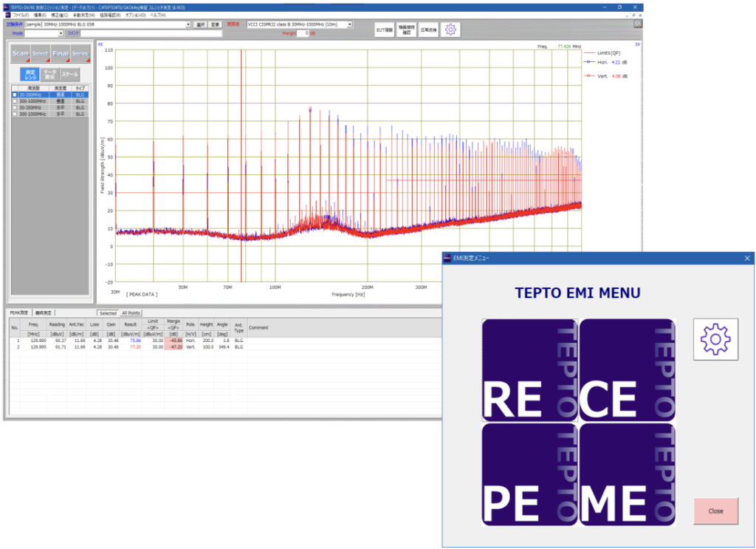Click the 機器接続確認 toolbar button
756x549 pixels.
407,30
